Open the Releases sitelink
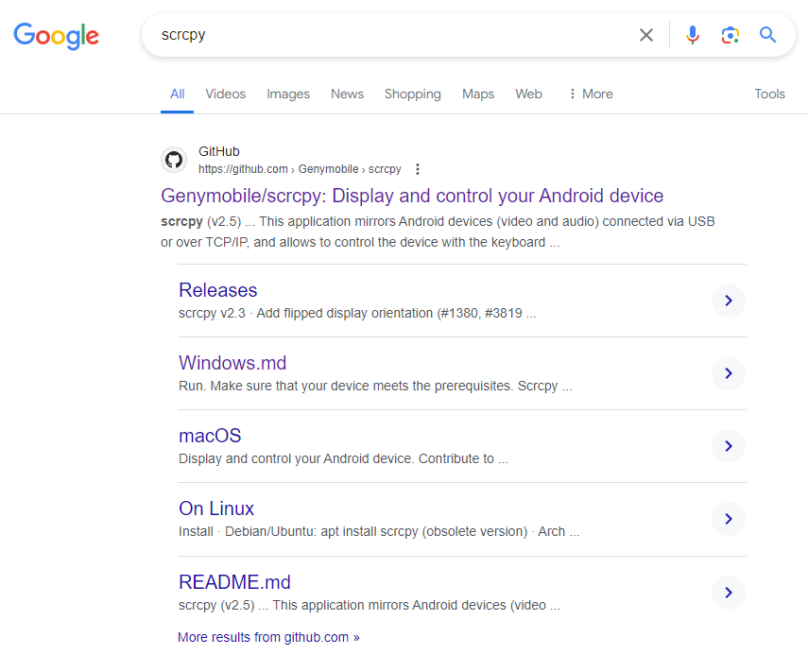 tap(218, 290)
